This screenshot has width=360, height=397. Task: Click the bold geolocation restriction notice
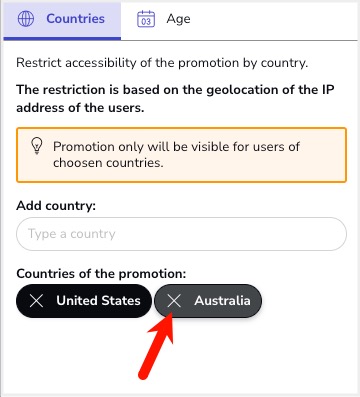click(175, 99)
